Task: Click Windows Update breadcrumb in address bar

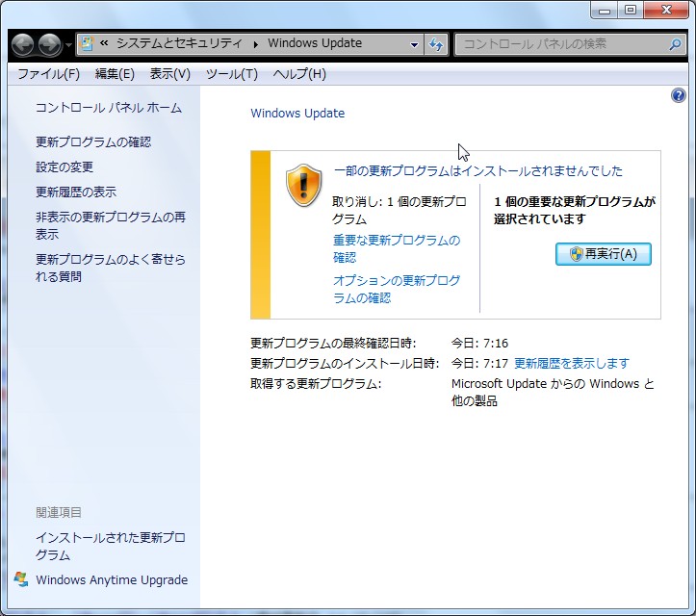Action: [315, 43]
